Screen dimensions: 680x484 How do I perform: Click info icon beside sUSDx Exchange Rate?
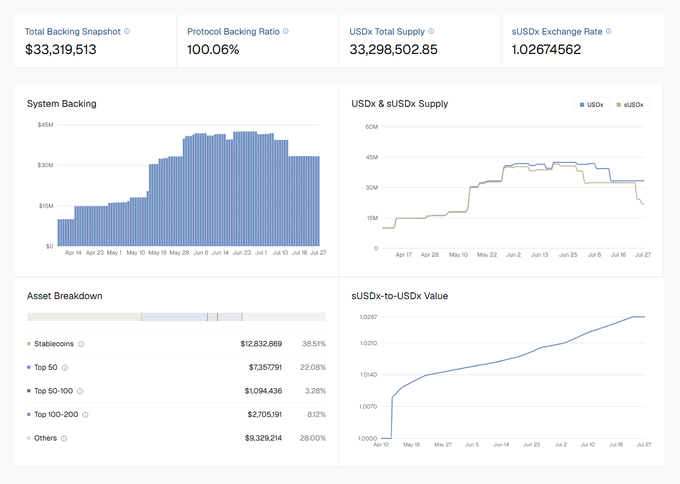click(x=608, y=31)
